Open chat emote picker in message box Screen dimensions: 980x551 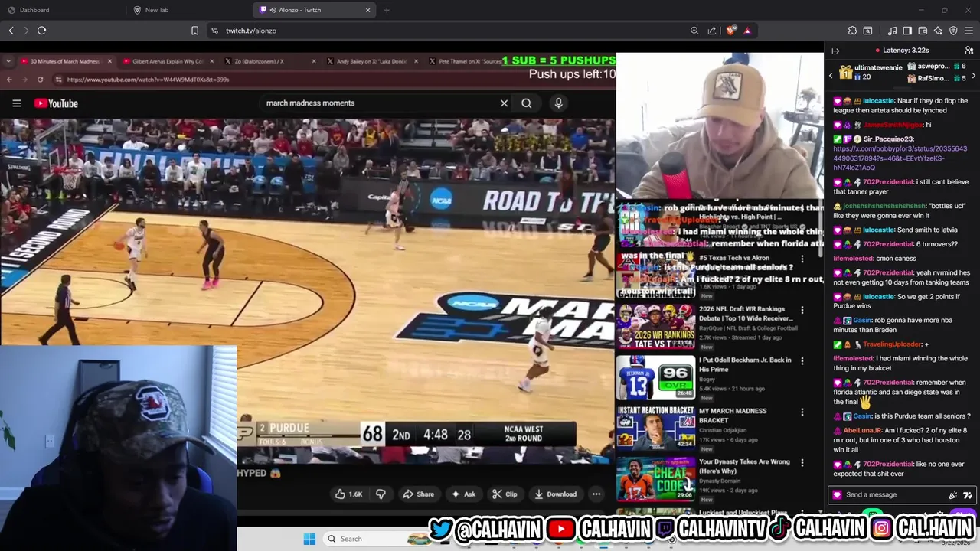coord(952,495)
